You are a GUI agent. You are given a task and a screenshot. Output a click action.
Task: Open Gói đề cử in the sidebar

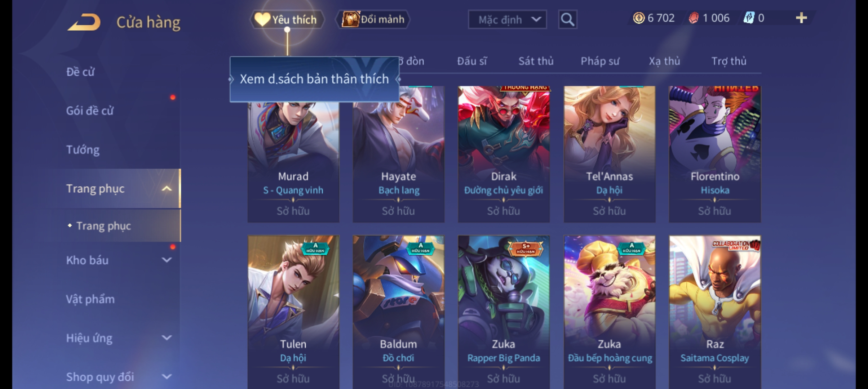(x=90, y=111)
